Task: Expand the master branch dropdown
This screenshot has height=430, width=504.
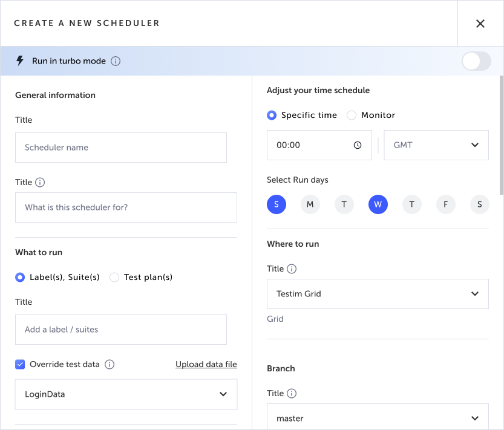Action: tap(378, 418)
